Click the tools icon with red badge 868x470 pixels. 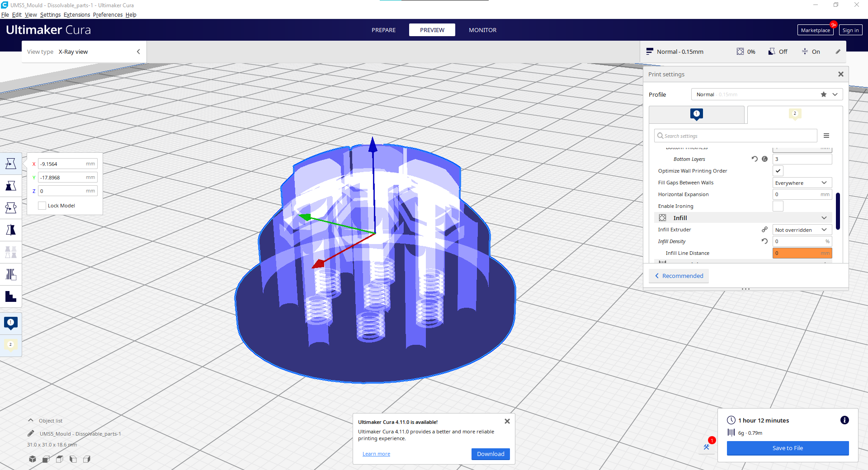click(x=707, y=446)
